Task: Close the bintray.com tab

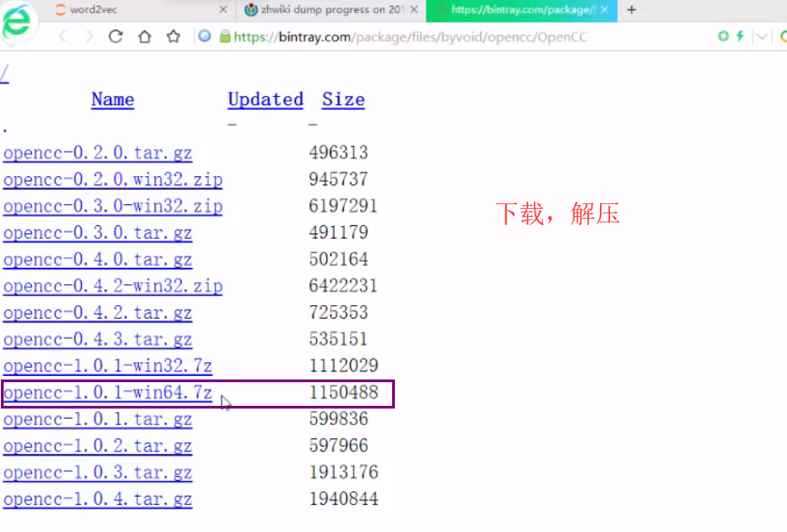Action: tap(605, 10)
